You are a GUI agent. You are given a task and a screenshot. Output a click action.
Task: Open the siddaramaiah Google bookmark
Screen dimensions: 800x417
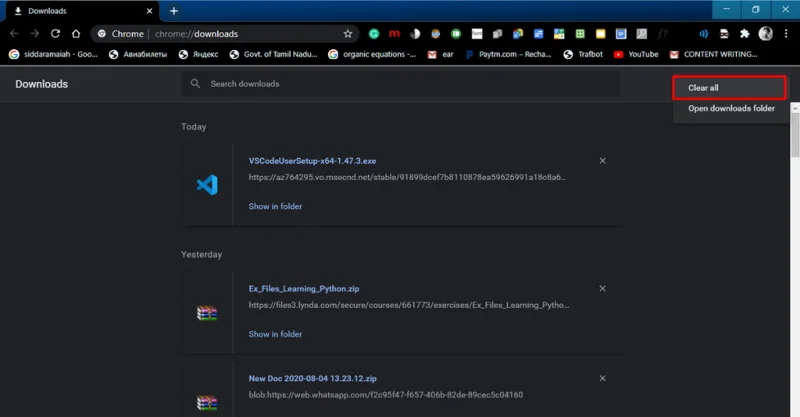pos(53,54)
